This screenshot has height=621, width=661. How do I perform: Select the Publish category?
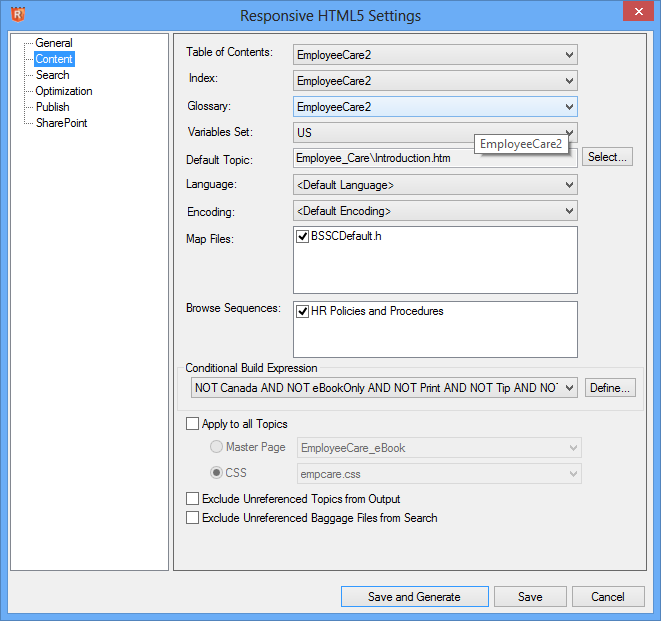[x=52, y=107]
